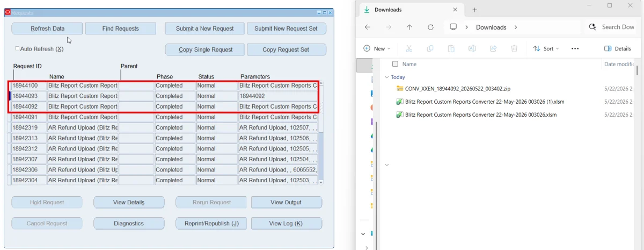The image size is (644, 250).
Task: Click the Oracle icon in Requests title bar
Action: click(x=8, y=12)
